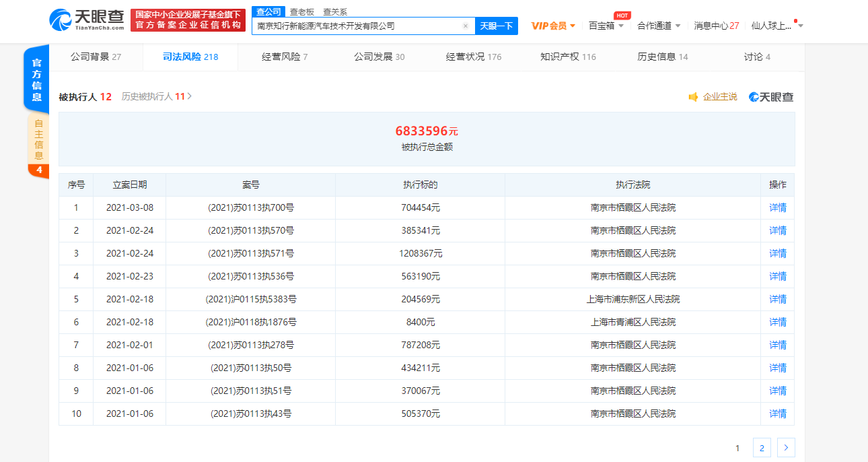Open 详情 for case 苏0113执43号
Screen dimensions: 868x462
pyautogui.click(x=778, y=414)
